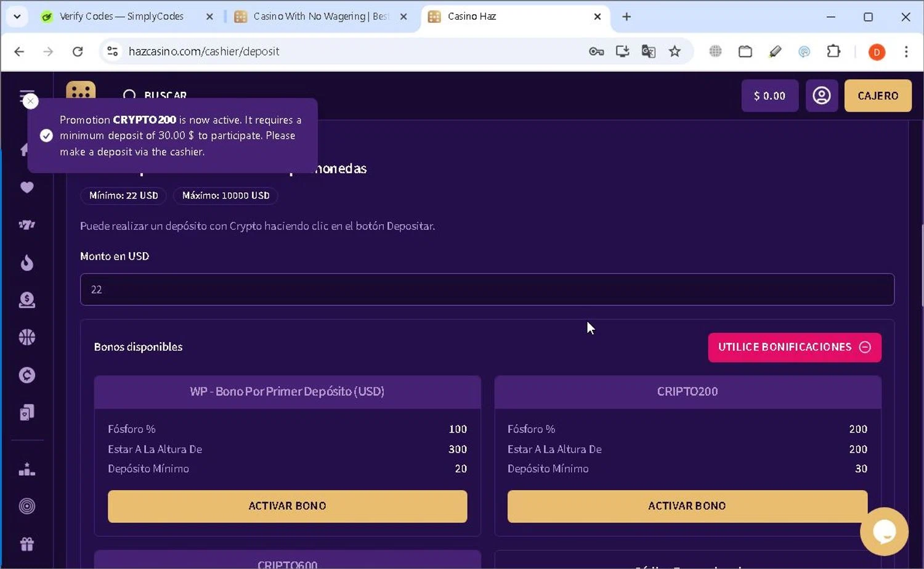
Task: Close the Verify Codes tab
Action: [209, 17]
